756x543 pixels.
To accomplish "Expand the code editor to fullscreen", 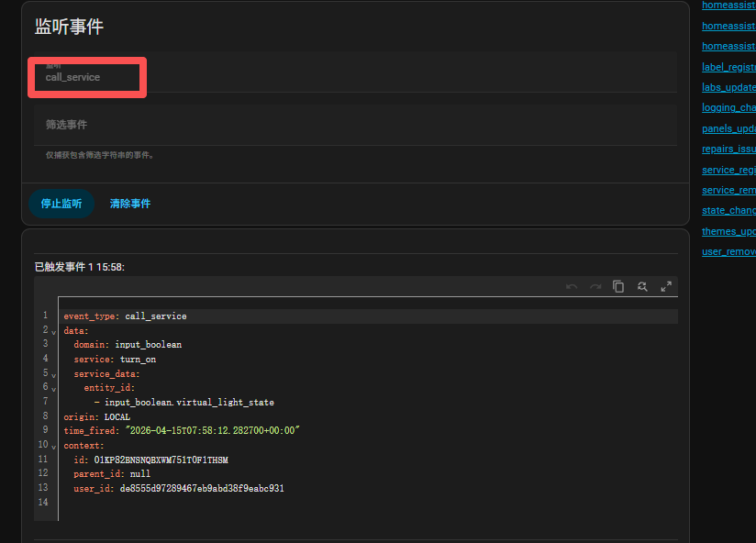I will tap(667, 286).
